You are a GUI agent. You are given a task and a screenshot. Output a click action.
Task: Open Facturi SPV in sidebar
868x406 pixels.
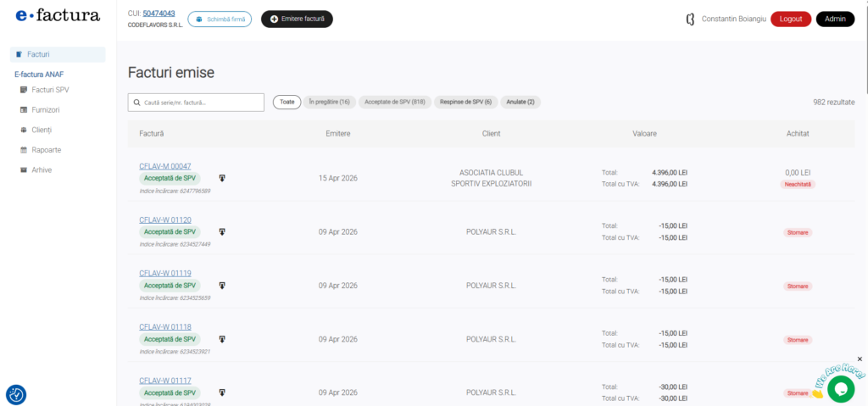click(x=50, y=89)
